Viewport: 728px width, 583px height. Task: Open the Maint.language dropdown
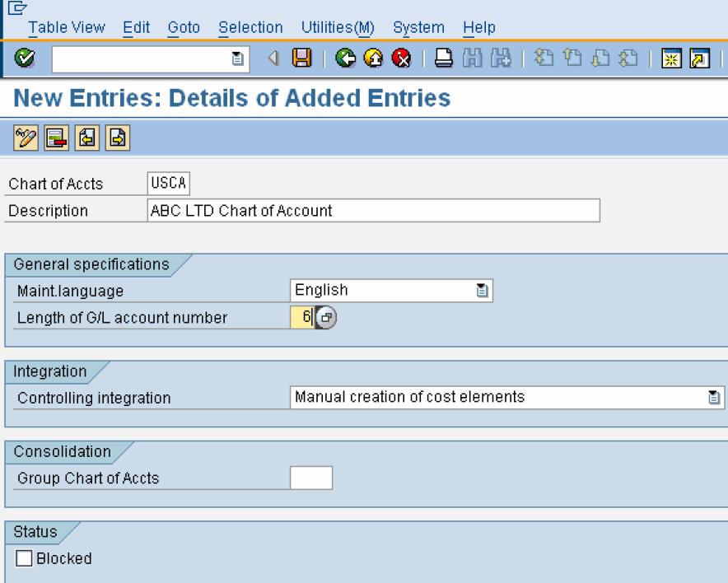(484, 289)
